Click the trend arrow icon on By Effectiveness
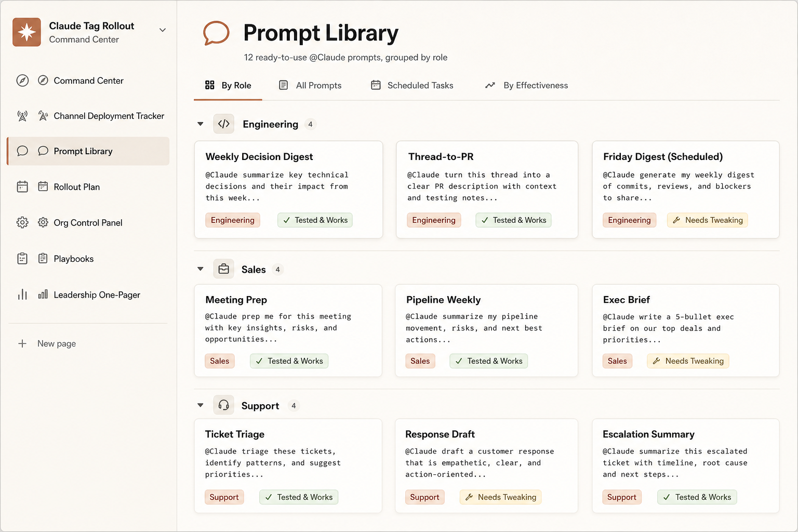The width and height of the screenshot is (798, 532). pyautogui.click(x=490, y=85)
